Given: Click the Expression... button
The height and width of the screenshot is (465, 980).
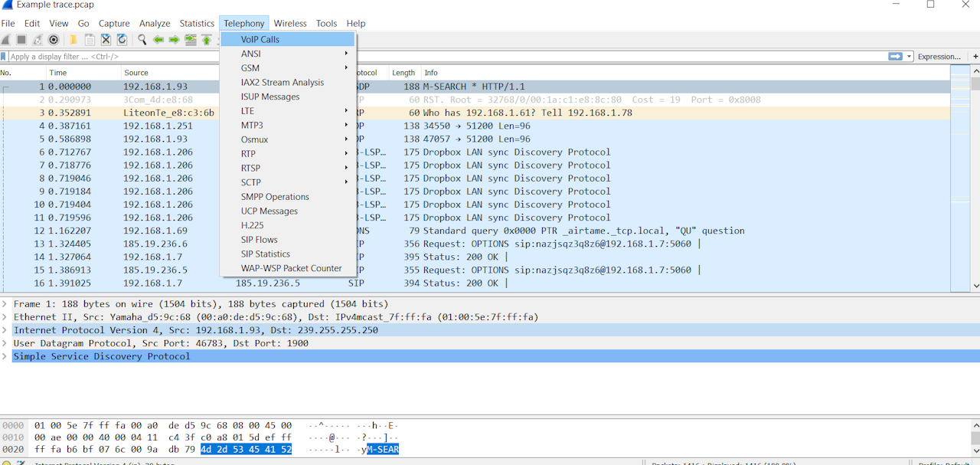Looking at the screenshot, I should click(x=939, y=57).
